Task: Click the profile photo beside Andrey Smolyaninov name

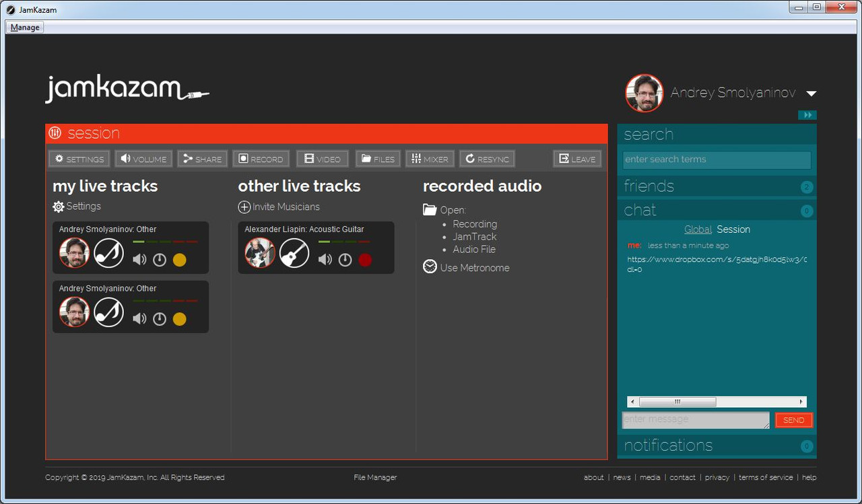Action: tap(644, 93)
